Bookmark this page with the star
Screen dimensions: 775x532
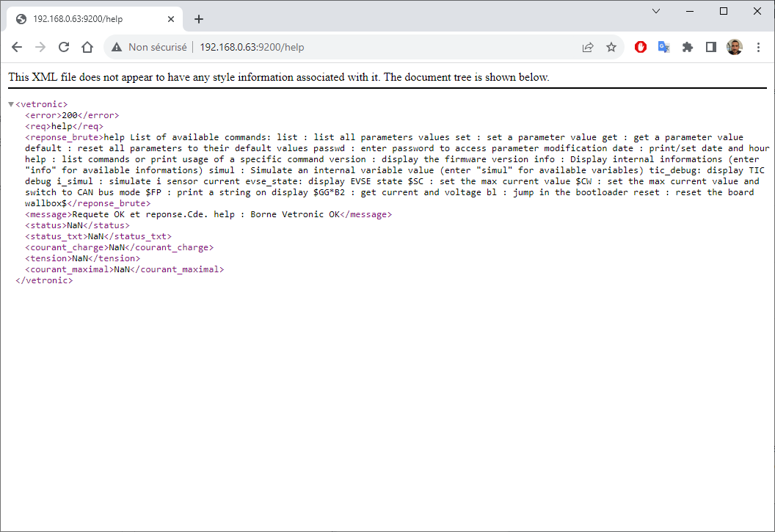611,47
